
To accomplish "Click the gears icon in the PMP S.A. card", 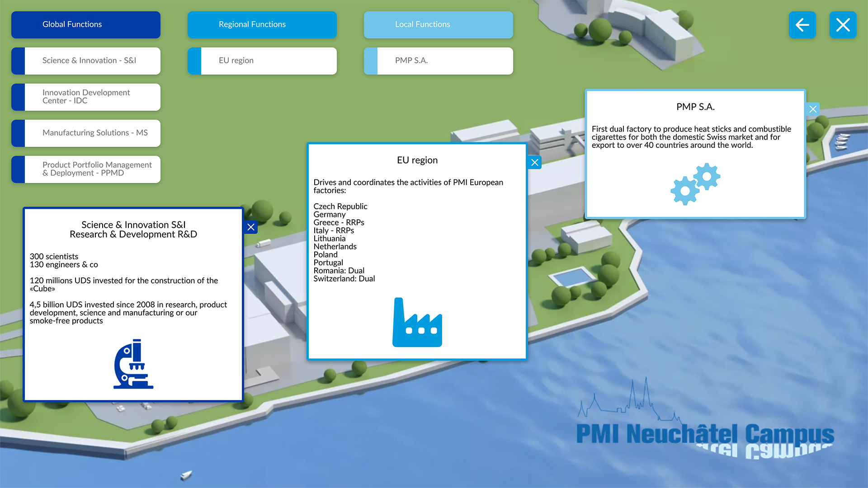I will (x=695, y=184).
